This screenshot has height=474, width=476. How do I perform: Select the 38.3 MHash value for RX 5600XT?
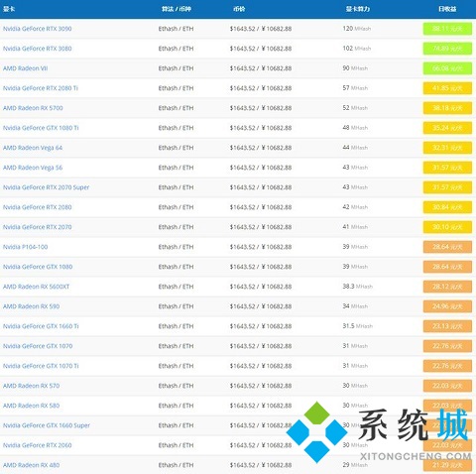(358, 287)
